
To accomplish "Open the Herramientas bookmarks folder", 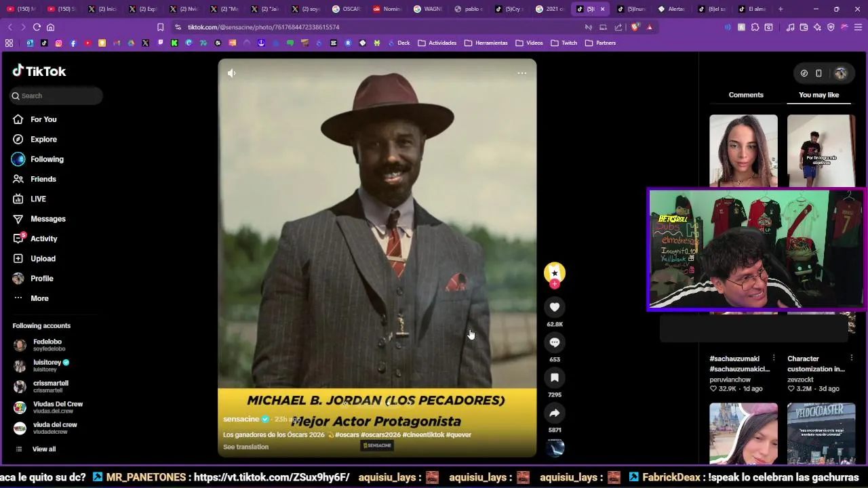I will pyautogui.click(x=486, y=43).
